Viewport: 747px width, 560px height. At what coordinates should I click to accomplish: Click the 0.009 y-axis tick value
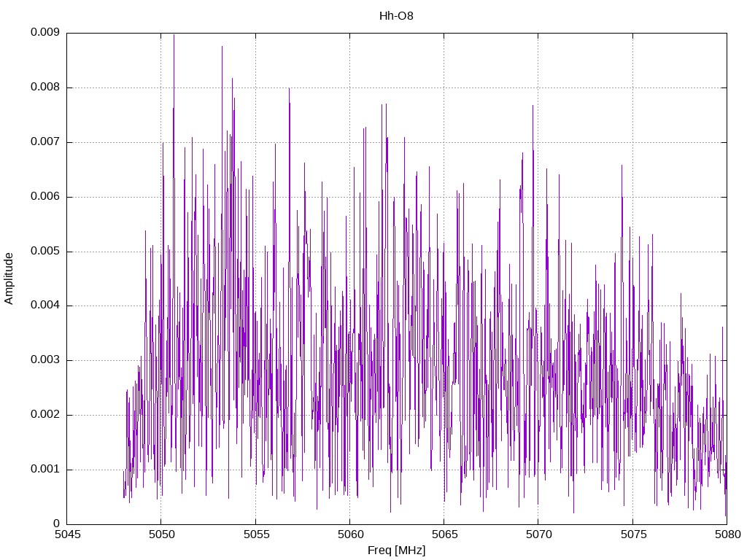click(45, 32)
